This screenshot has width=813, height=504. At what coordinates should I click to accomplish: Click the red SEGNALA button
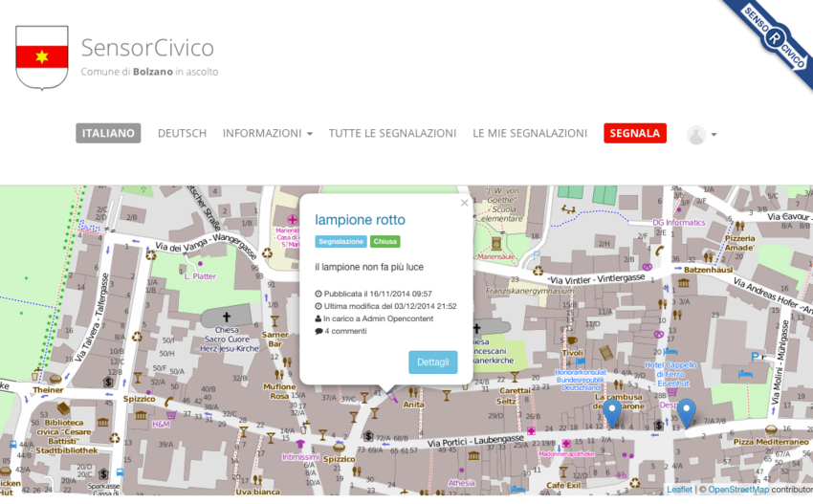point(635,133)
